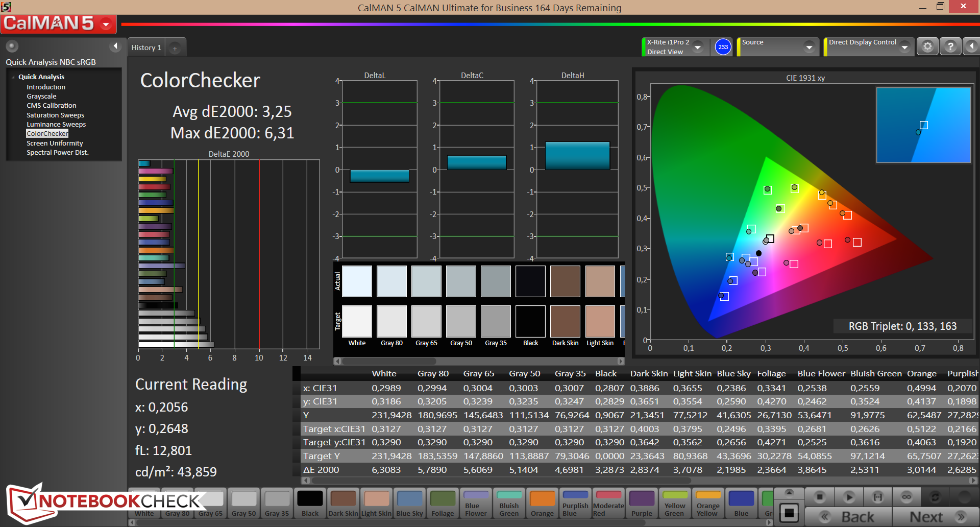This screenshot has width=980, height=527.
Task: Open the settings gear in the top toolbar
Action: [x=927, y=46]
